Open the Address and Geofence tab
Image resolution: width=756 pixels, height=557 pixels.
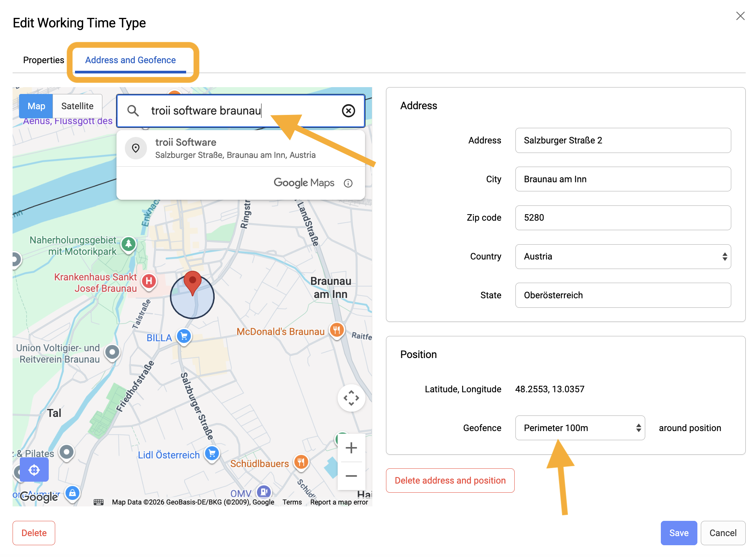130,60
